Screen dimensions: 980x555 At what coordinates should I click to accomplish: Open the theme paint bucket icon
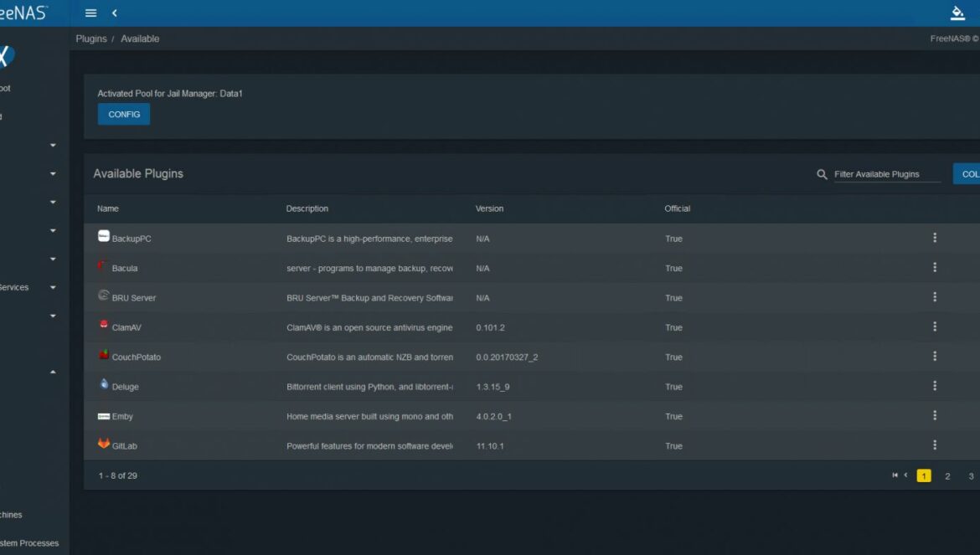(x=957, y=13)
